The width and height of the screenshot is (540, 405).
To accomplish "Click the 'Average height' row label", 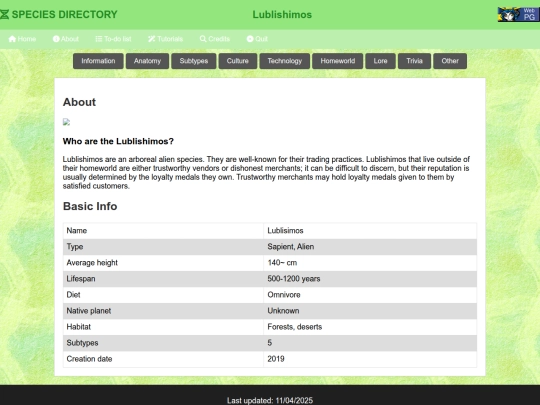I will [92, 263].
